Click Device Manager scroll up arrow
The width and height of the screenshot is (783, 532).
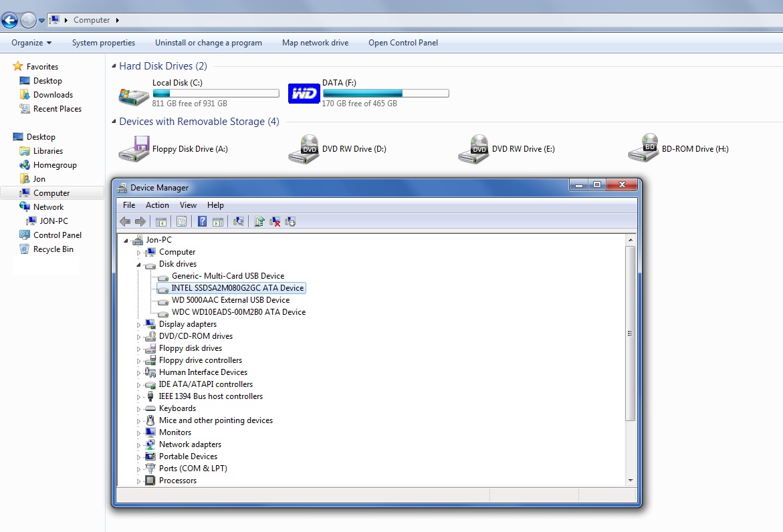point(630,240)
